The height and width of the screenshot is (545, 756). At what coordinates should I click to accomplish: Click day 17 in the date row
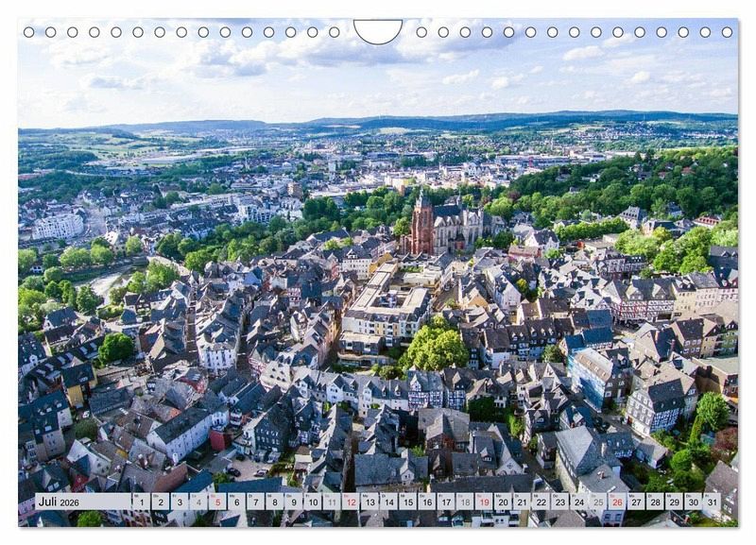coord(445,502)
